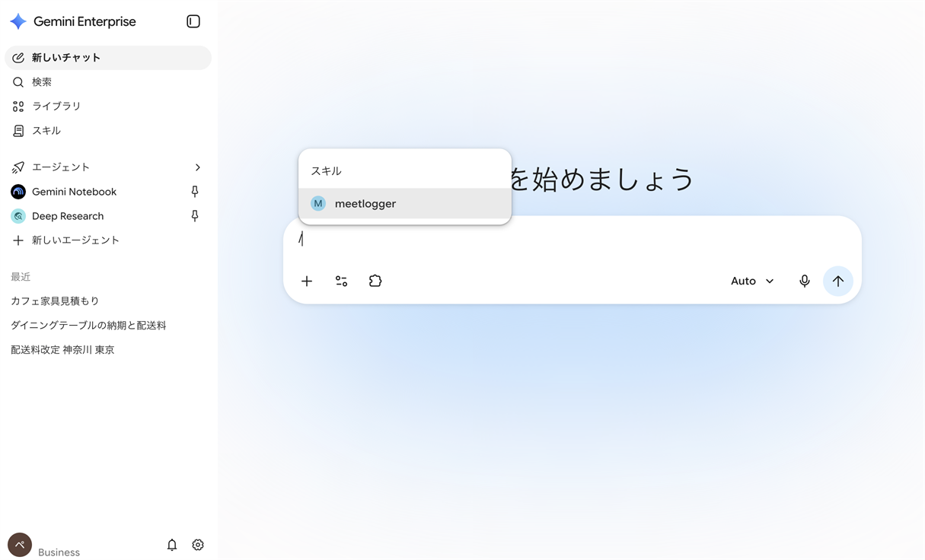The width and height of the screenshot is (925, 560).
Task: Open the connectors puzzle-piece icon
Action: 375,282
